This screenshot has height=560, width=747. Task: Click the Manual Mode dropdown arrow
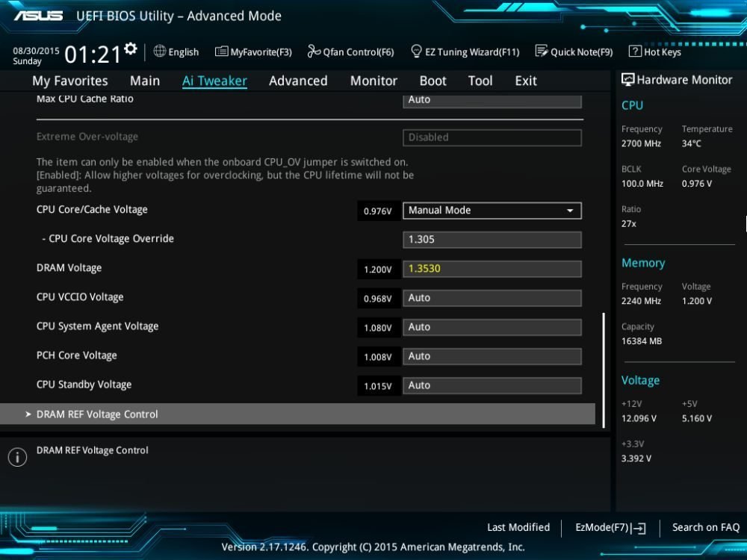(570, 211)
